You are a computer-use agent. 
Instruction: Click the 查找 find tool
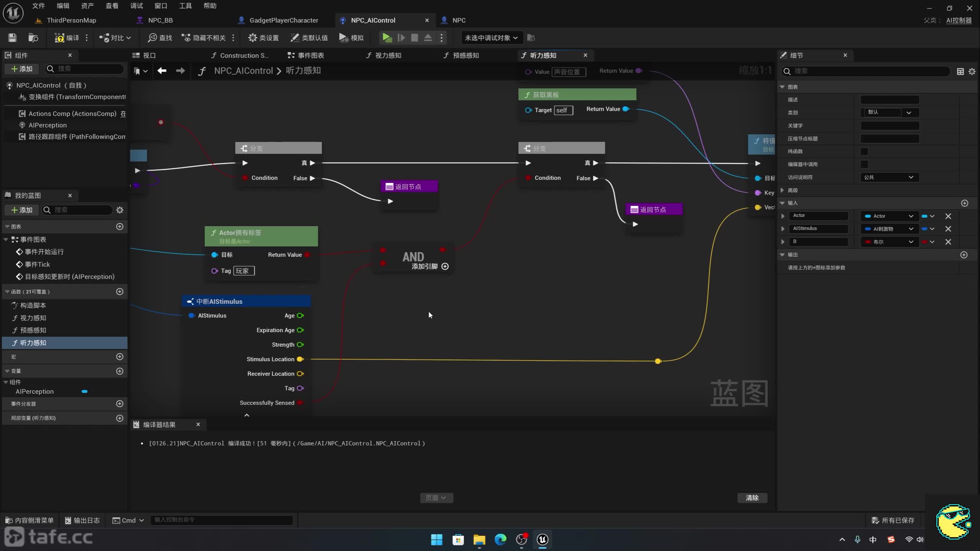(160, 37)
